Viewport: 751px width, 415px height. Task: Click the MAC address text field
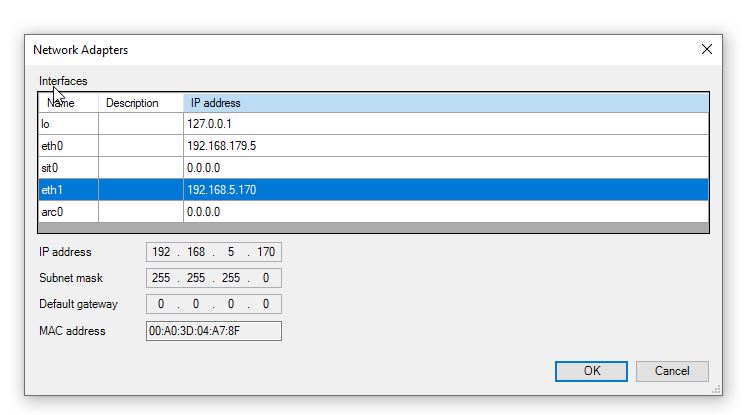tap(214, 331)
